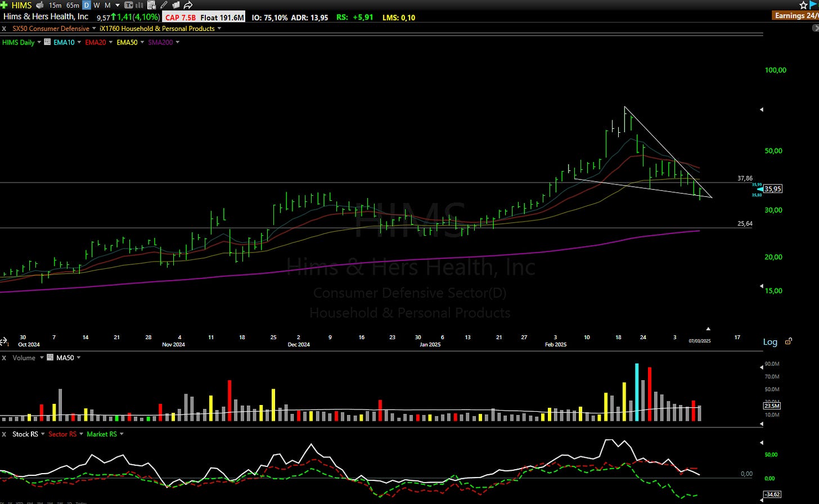Close the Stock RS pane with its X

tap(4, 434)
